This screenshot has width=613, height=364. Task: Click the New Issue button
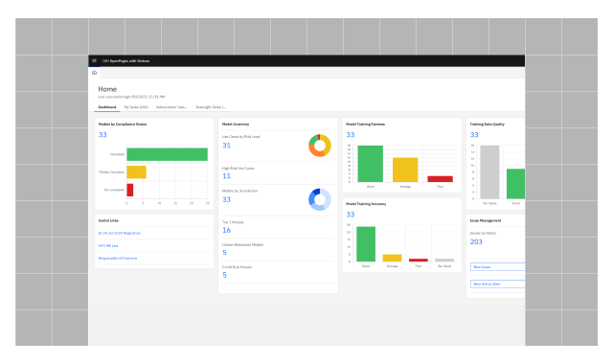[x=498, y=267]
